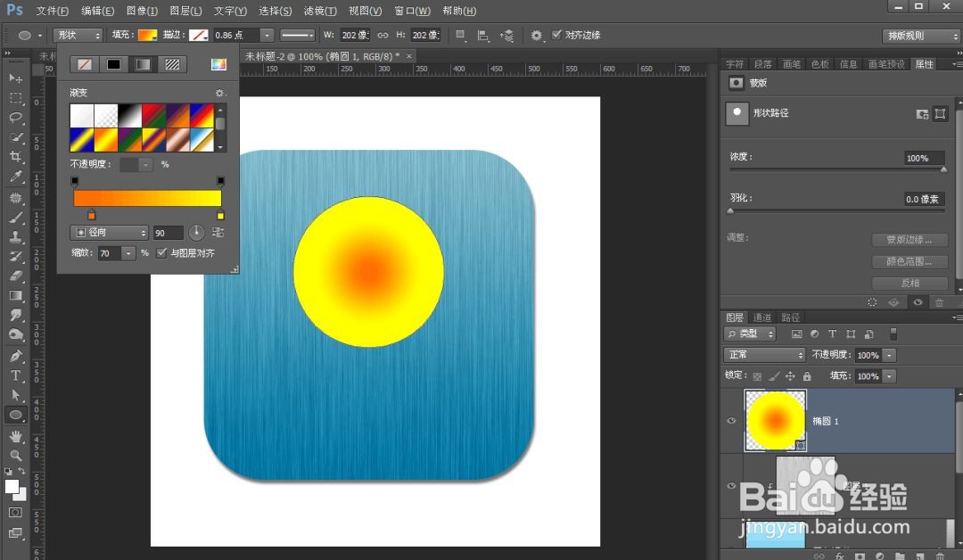Open the 径向 gradient style dropdown
The height and width of the screenshot is (560, 963).
pos(110,232)
